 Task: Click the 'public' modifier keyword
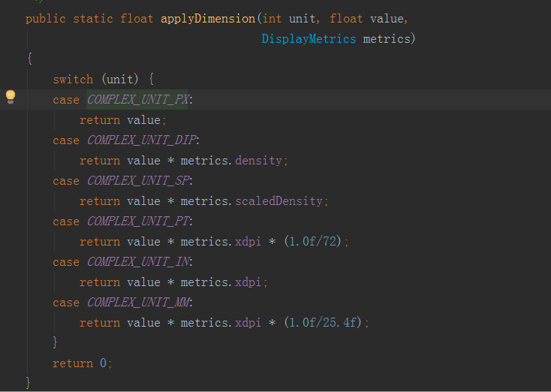point(46,19)
